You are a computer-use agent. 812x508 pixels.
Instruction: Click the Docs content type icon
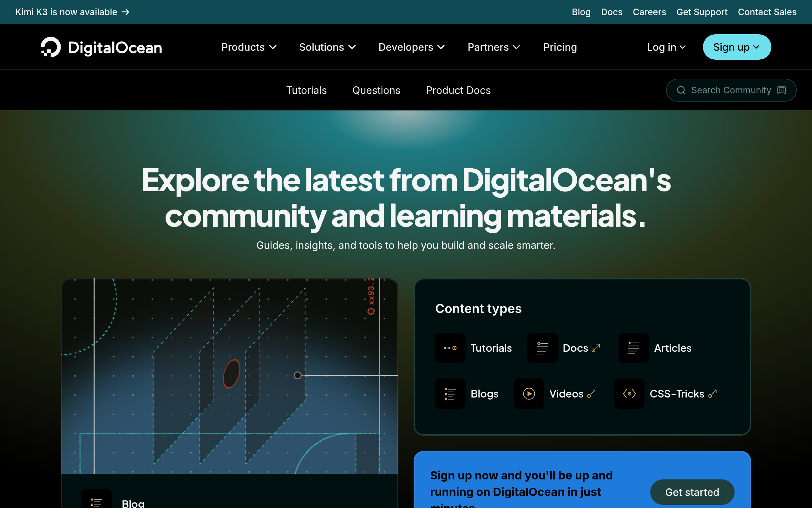(x=542, y=348)
